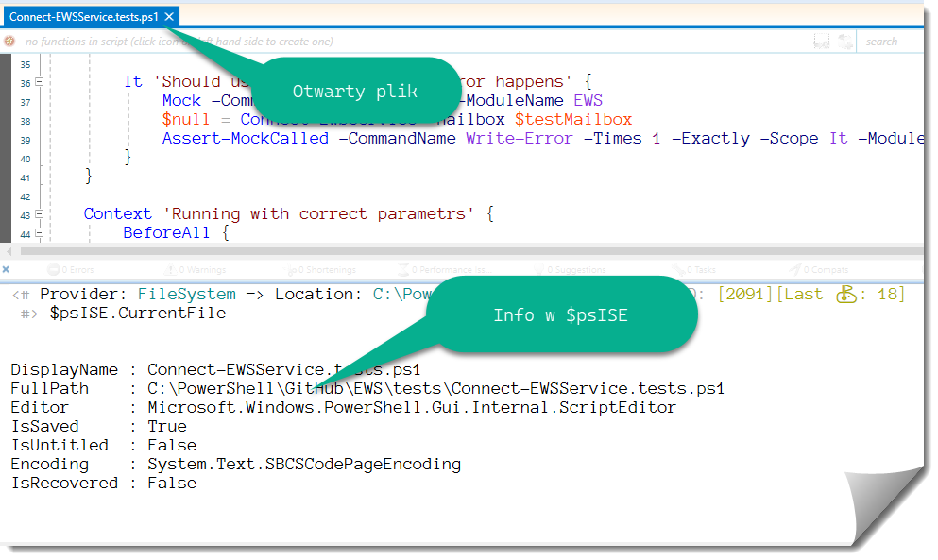Click the sort icon next to search box
This screenshot has height=560, width=938.
[845, 42]
